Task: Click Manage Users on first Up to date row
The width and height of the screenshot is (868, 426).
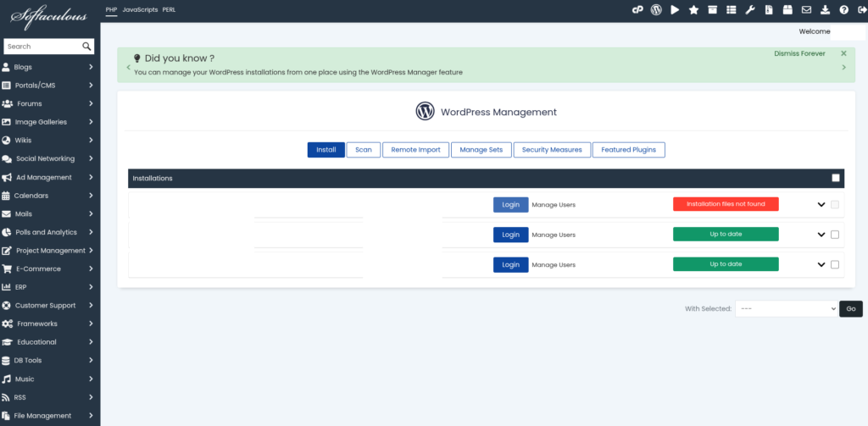Action: (554, 235)
